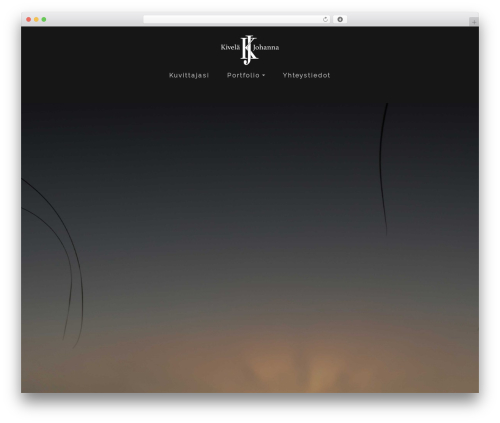500x423 pixels.
Task: Expand the Portfolio dropdown menu
Action: pyautogui.click(x=246, y=75)
